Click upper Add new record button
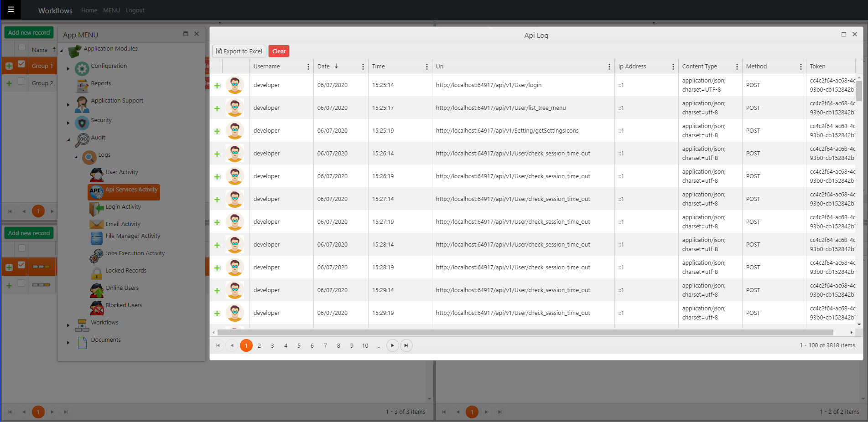This screenshot has height=422, width=868. pos(29,32)
